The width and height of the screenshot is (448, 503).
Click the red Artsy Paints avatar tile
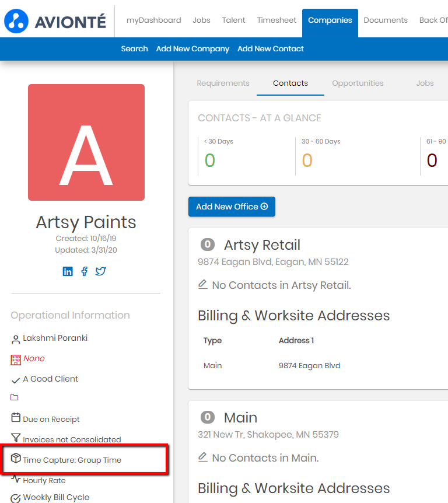coord(86,142)
